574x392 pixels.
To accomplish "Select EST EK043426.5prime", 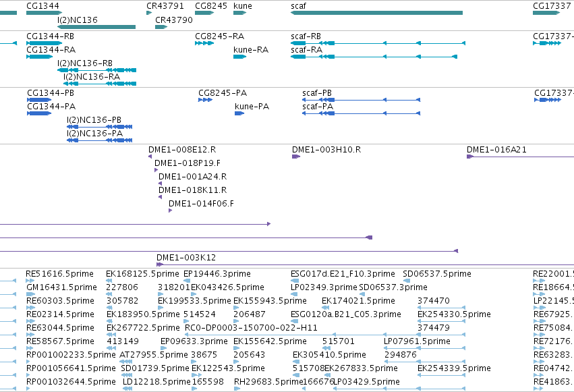I will (194, 294).
